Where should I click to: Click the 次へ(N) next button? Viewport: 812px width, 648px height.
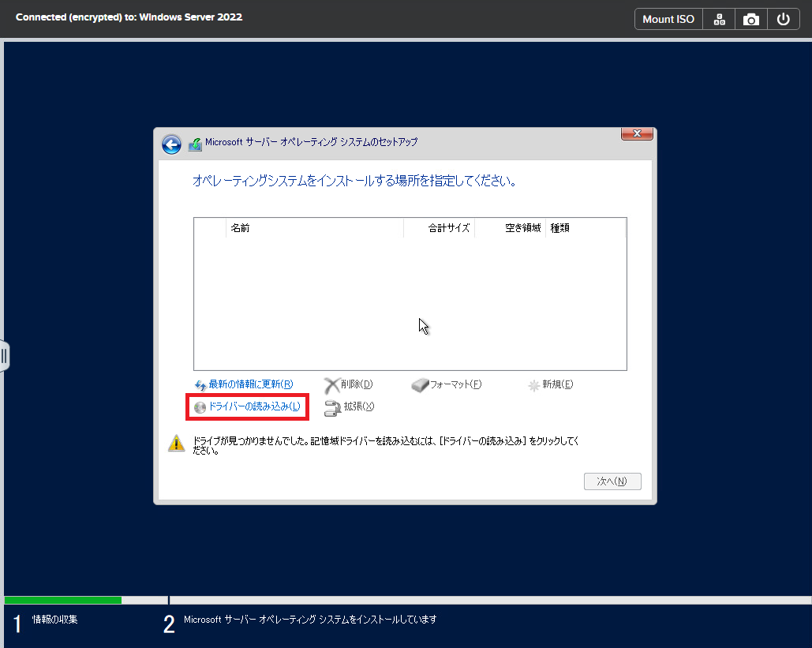[x=612, y=481]
